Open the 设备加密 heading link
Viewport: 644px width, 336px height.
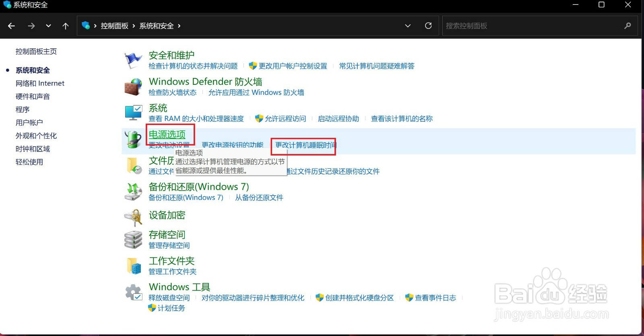[167, 215]
